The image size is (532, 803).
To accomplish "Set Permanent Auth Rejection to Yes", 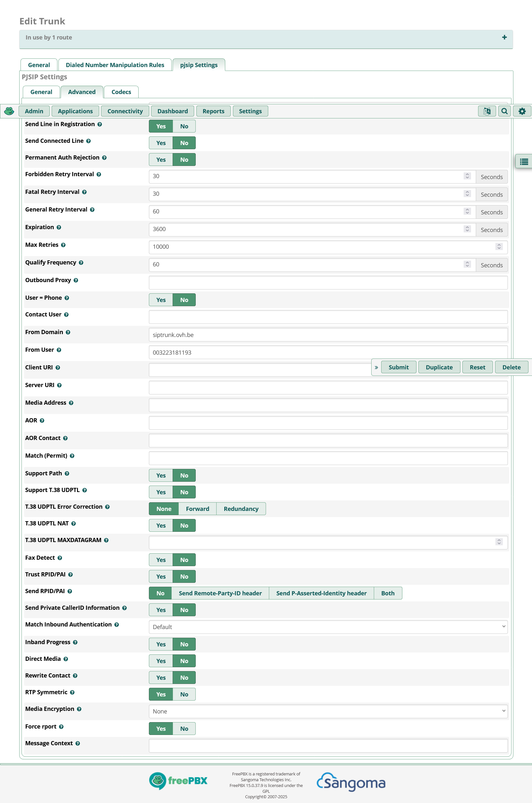I will coord(161,160).
